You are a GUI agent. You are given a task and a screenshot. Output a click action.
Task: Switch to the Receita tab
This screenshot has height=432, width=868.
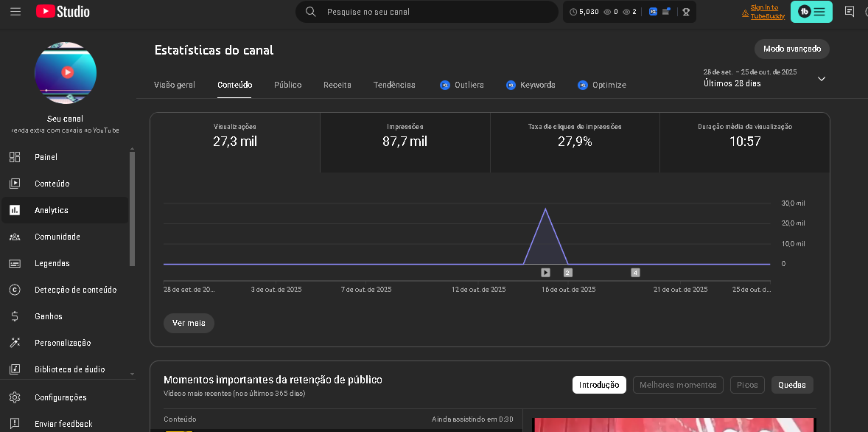click(337, 85)
